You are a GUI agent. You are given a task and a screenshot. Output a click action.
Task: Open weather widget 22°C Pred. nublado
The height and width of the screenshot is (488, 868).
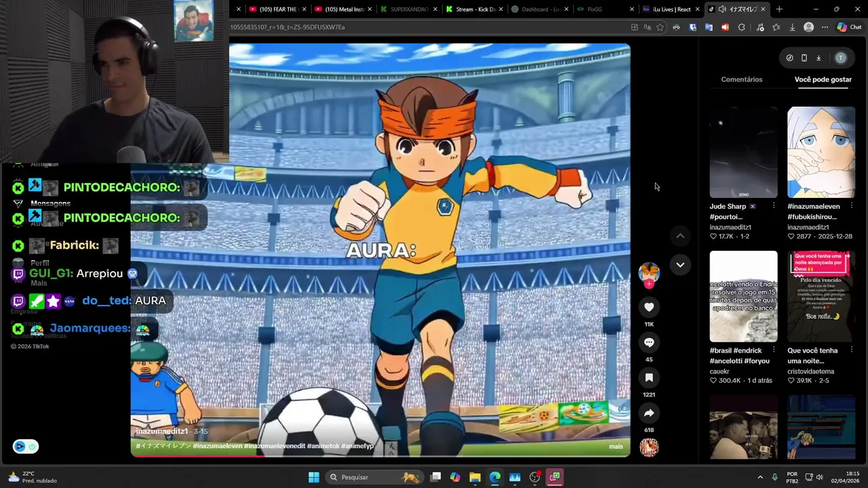pos(31,477)
